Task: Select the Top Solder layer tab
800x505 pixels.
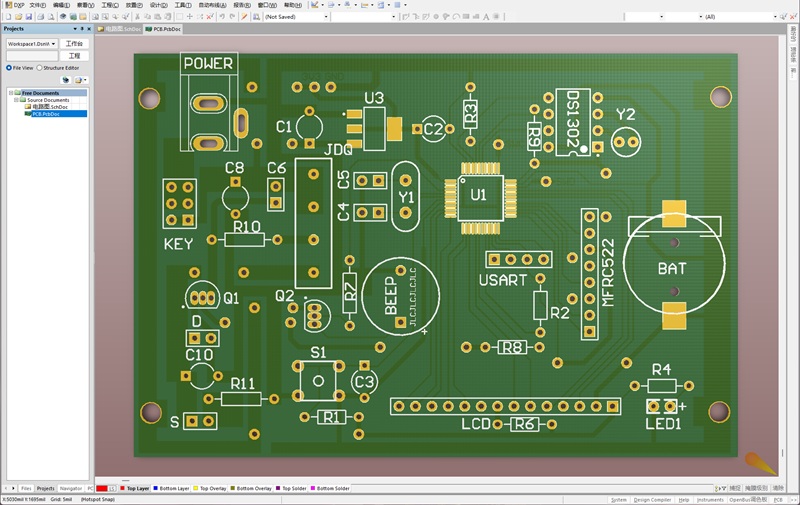Action: (291, 489)
